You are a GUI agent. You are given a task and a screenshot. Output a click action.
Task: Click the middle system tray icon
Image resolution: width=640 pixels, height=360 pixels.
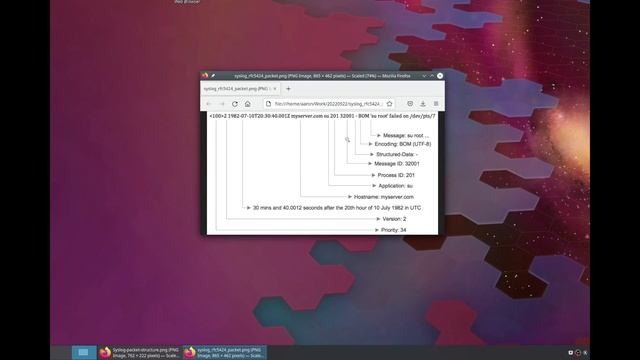pos(578,353)
